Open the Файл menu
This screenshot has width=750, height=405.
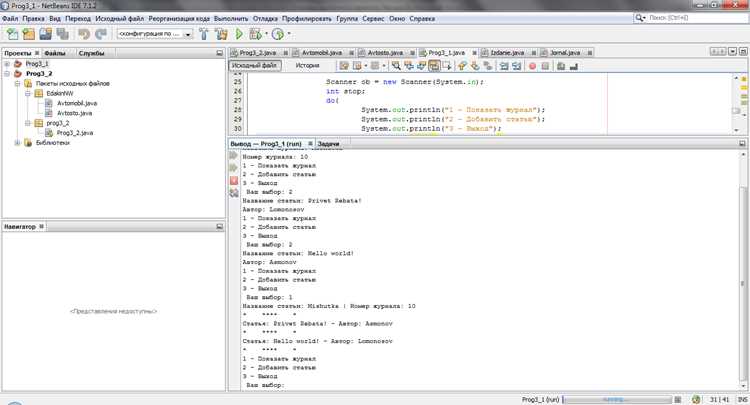[10, 19]
